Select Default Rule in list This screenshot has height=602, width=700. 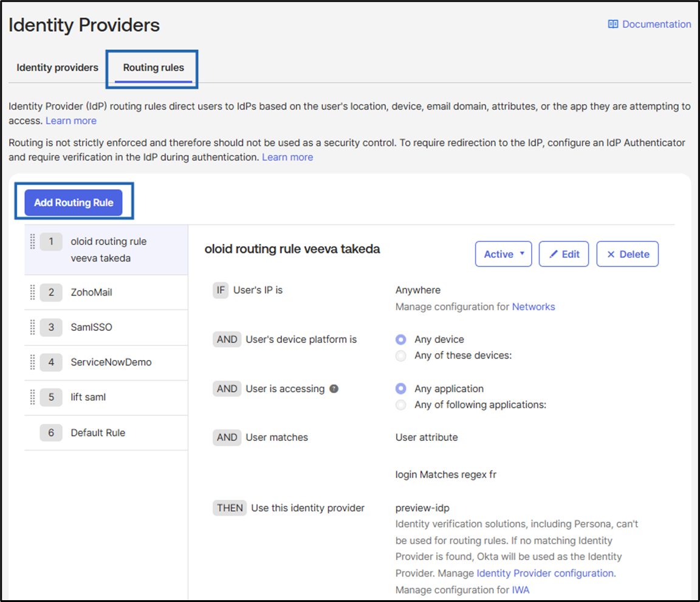[106, 432]
